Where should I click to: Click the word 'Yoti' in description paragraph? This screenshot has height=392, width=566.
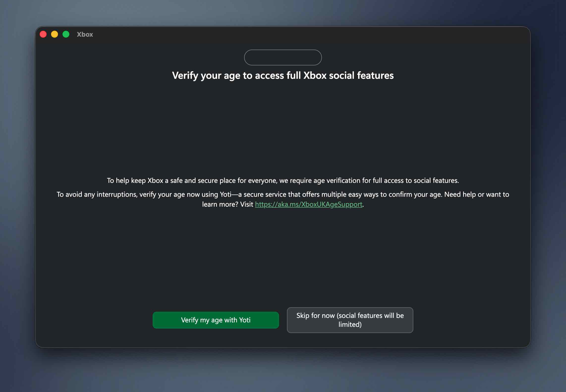pyautogui.click(x=225, y=195)
